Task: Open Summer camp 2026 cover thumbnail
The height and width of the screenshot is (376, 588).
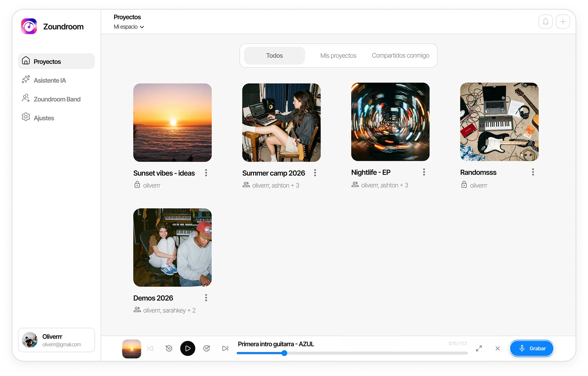Action: coord(281,122)
